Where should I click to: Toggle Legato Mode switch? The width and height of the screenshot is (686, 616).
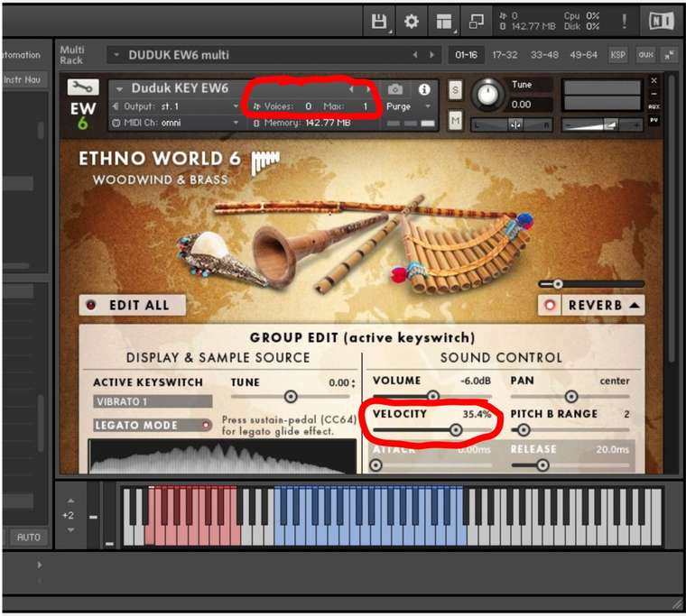[206, 425]
